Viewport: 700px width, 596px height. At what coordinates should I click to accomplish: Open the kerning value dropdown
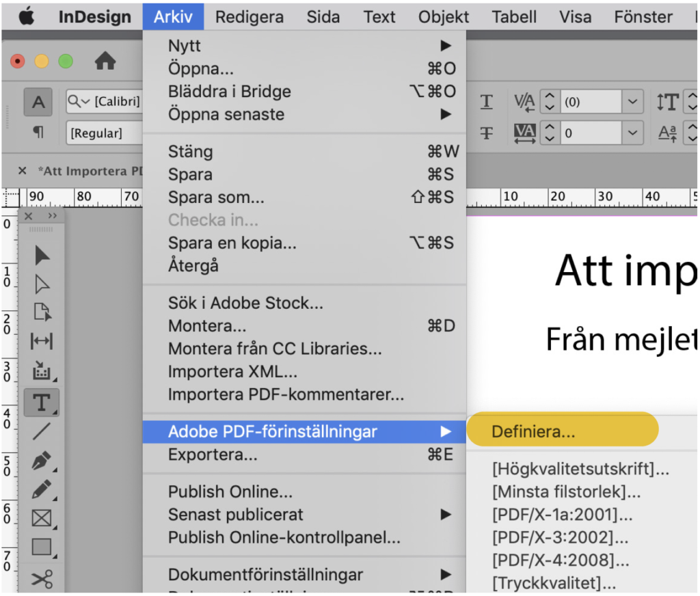point(632,102)
